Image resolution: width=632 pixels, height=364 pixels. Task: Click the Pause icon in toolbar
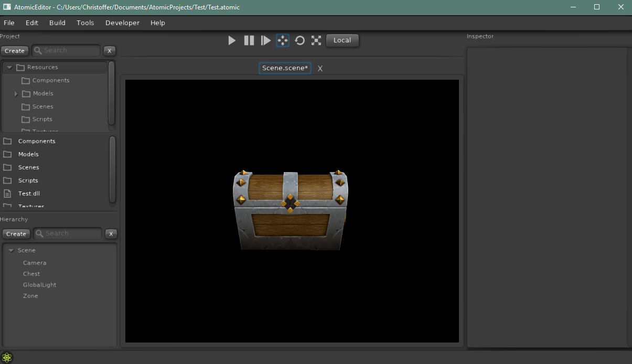(249, 40)
